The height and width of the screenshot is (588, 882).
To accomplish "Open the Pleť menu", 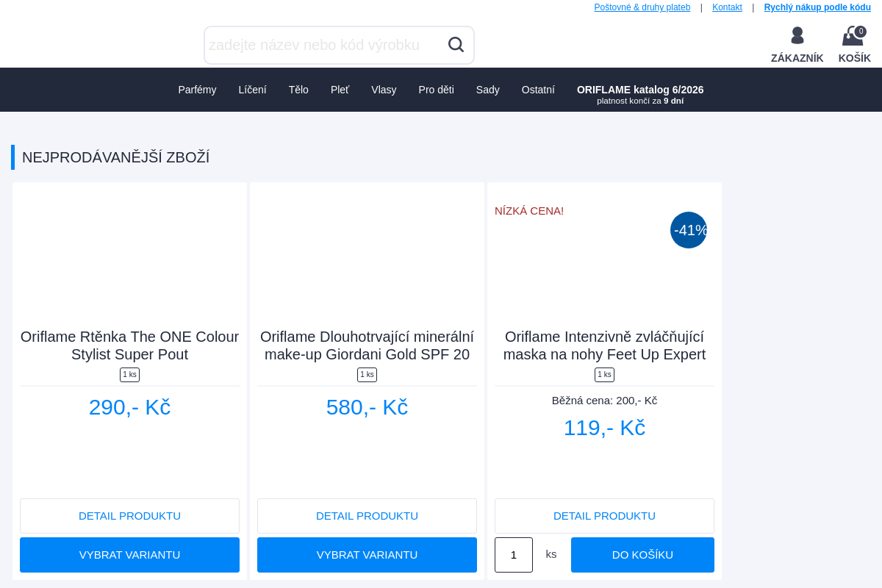I will pyautogui.click(x=340, y=90).
